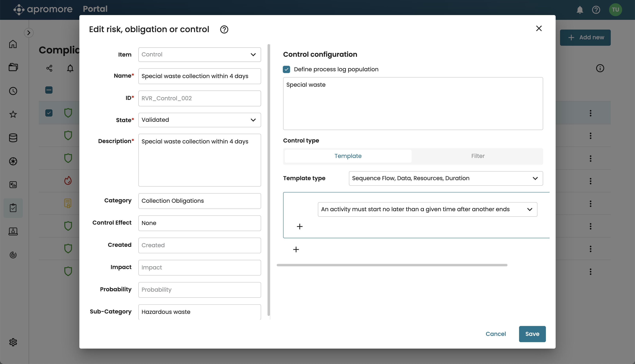635x364 pixels.
Task: Open the dashboard chart icon in sidebar
Action: (13, 185)
